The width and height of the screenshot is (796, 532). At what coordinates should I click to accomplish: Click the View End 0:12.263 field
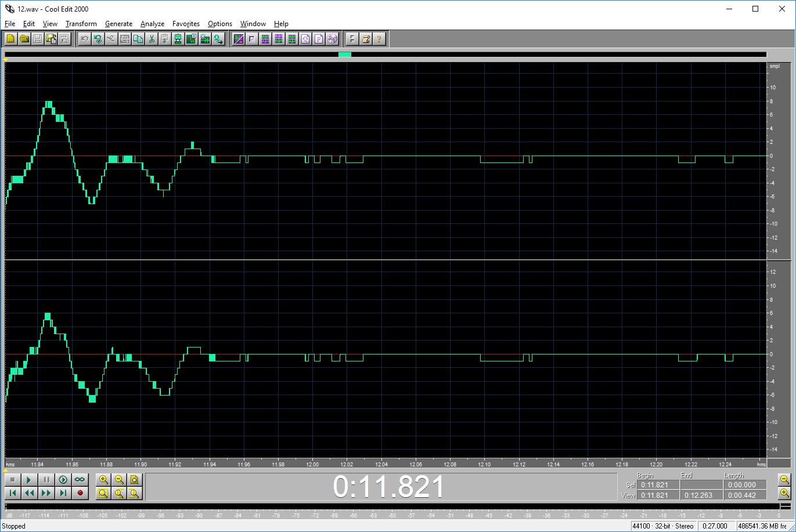701,495
